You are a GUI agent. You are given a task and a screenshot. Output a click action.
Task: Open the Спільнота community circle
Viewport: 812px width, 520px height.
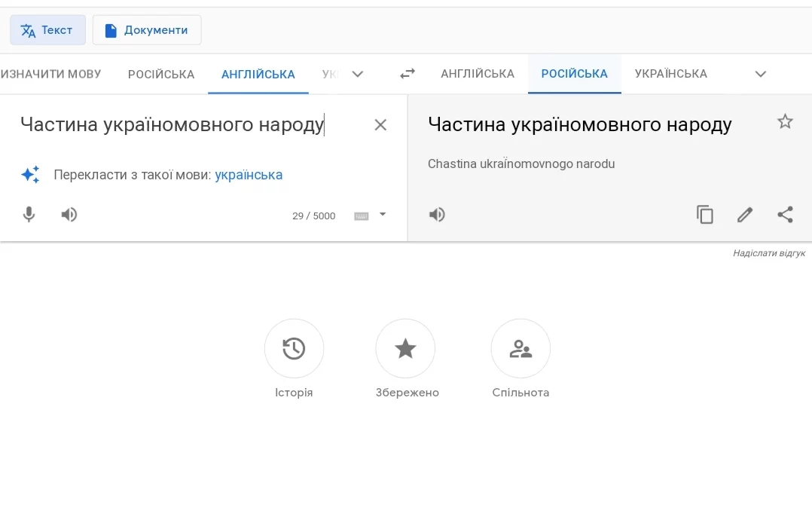coord(521,349)
